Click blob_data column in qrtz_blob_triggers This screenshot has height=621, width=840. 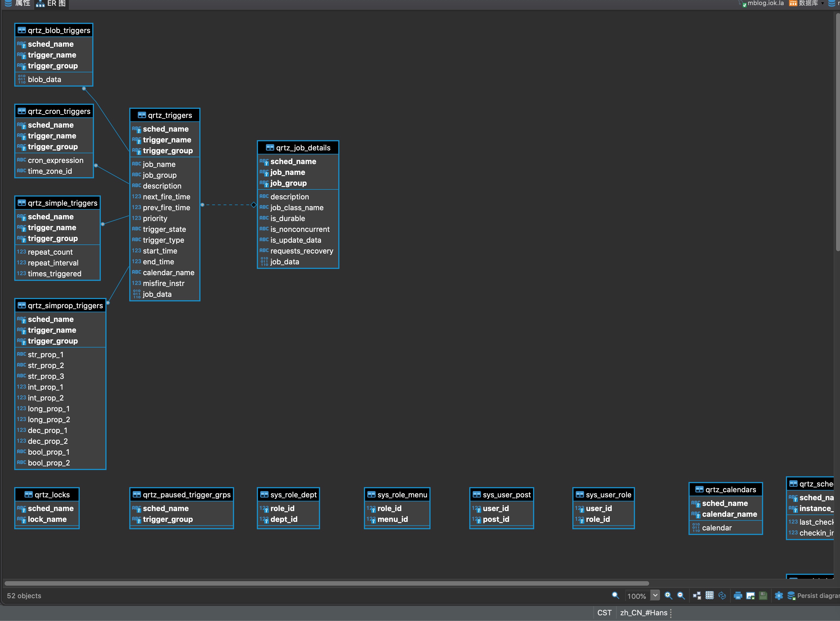click(54, 79)
